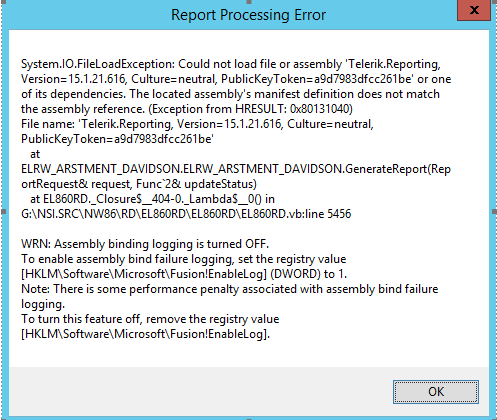Click 'To turn this feature off' line
The image size is (497, 420).
point(150,319)
